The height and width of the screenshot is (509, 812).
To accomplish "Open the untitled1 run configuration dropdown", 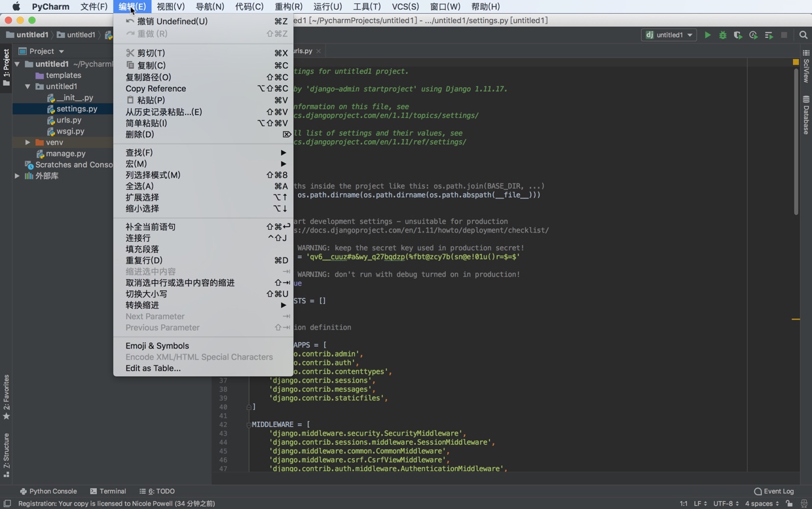I will point(669,35).
